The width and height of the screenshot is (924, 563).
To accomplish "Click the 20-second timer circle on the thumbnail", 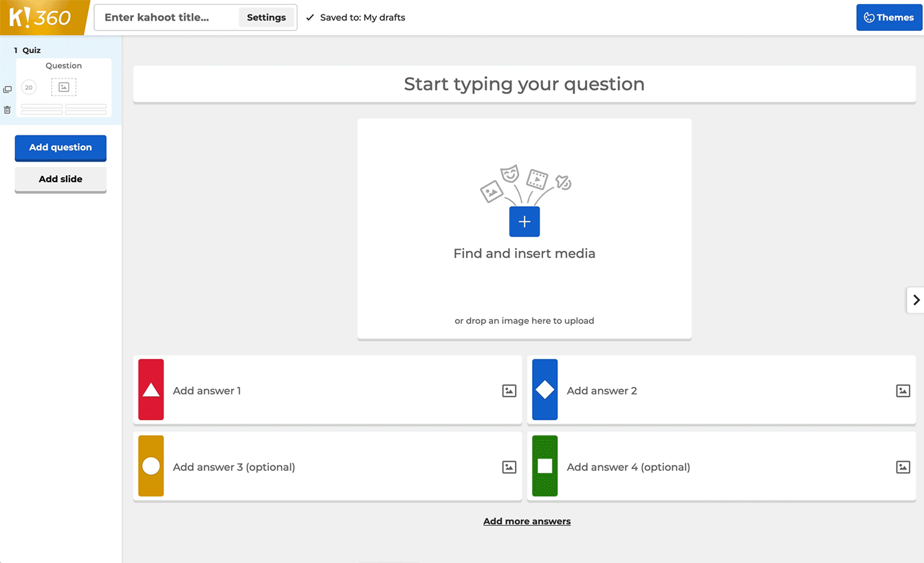I will tap(28, 87).
